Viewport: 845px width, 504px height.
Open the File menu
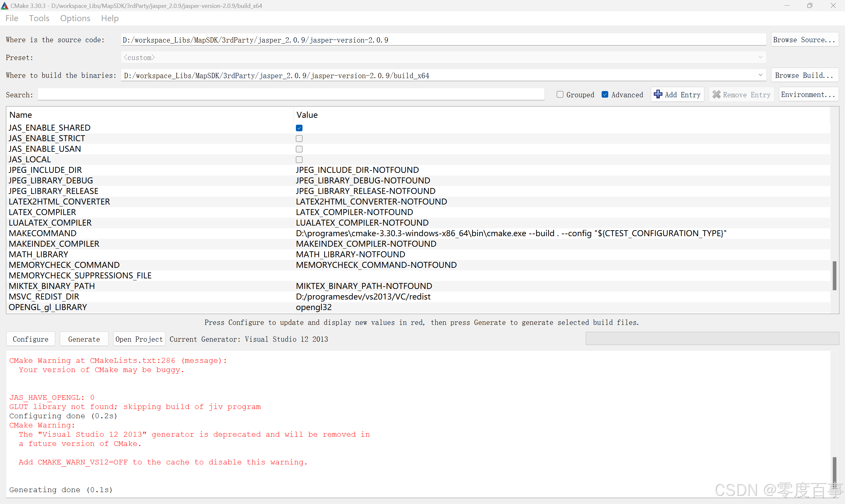(12, 18)
